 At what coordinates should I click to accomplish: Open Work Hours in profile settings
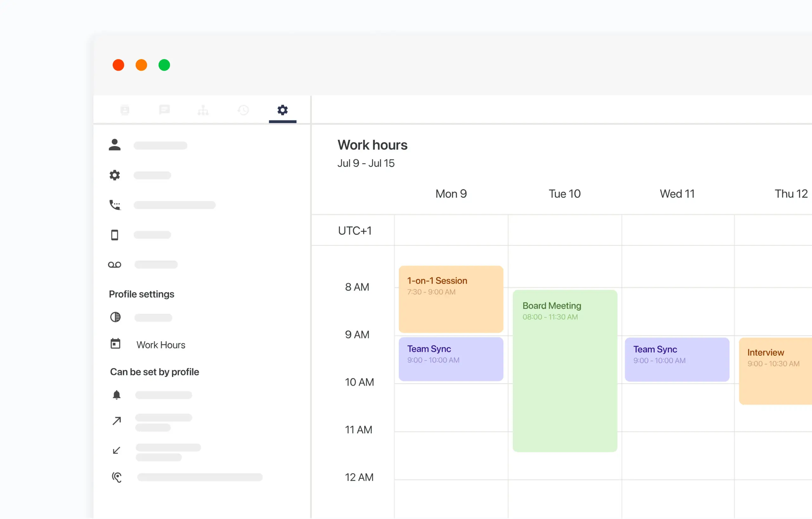click(160, 345)
